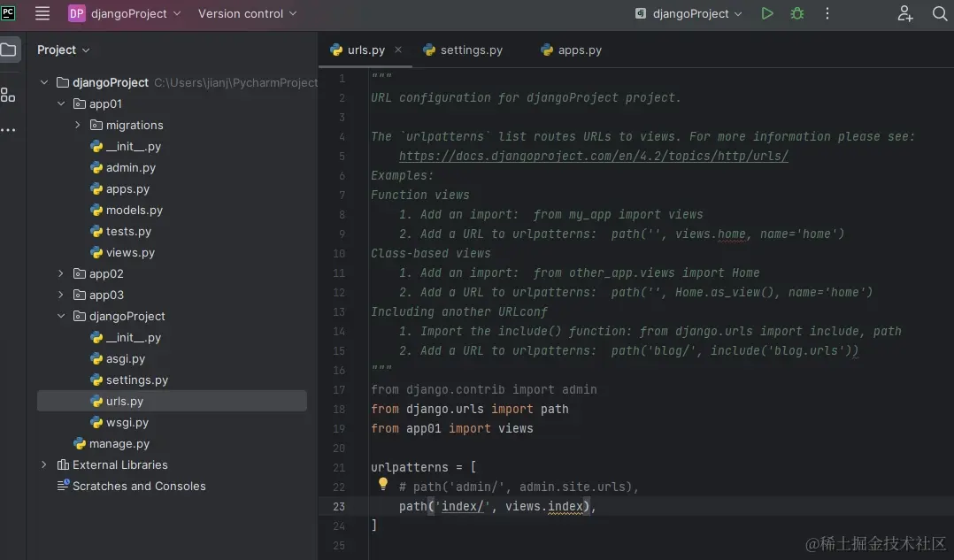
Task: Open the run configuration djangoProject dropdown
Action: coord(689,13)
